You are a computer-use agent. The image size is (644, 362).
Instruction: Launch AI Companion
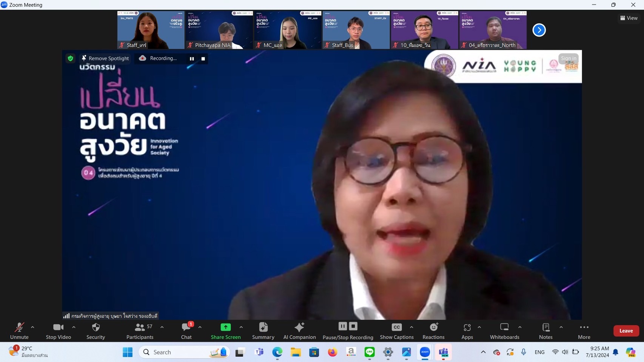tap(299, 331)
